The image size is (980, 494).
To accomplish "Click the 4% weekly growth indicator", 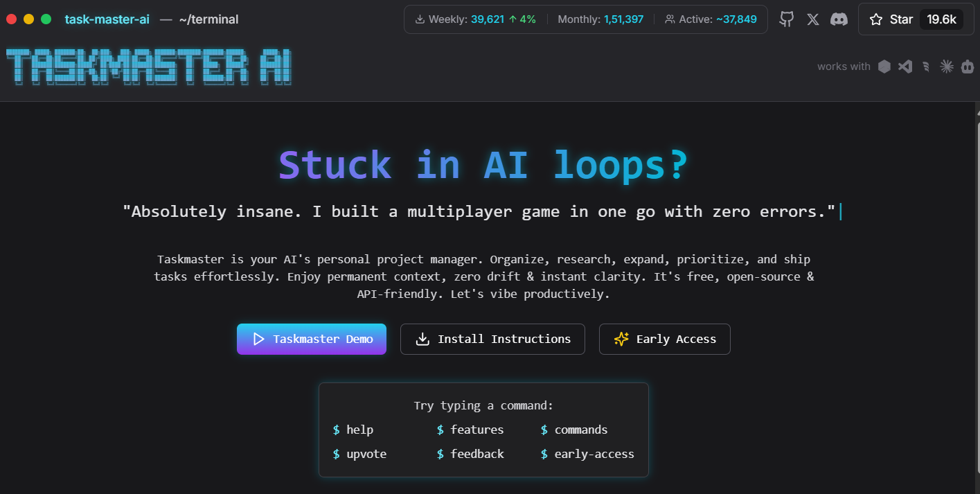I will point(522,19).
